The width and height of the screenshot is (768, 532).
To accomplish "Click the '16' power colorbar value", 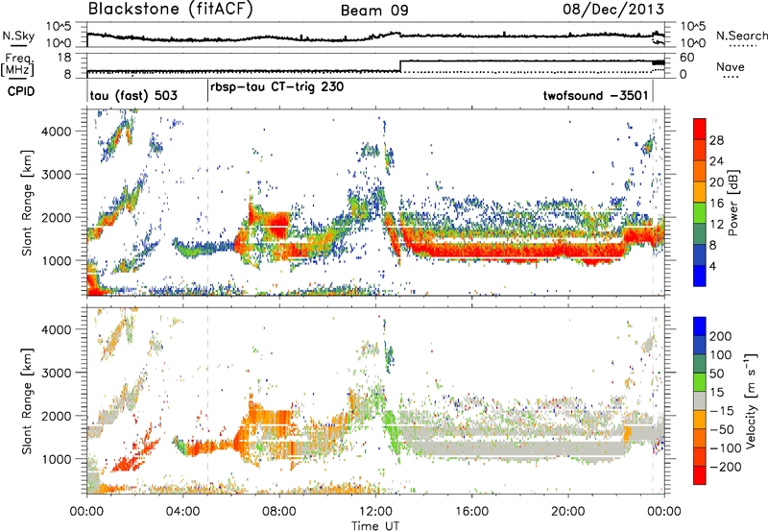I will click(x=716, y=204).
